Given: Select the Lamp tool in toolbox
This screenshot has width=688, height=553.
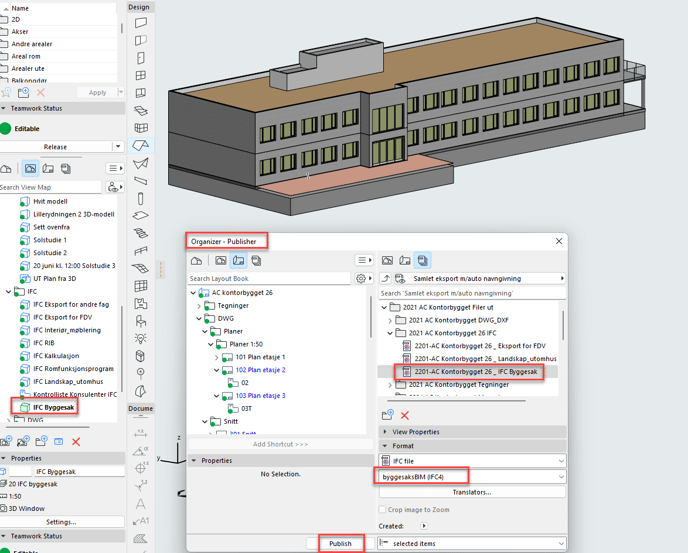Looking at the screenshot, I should 141,338.
